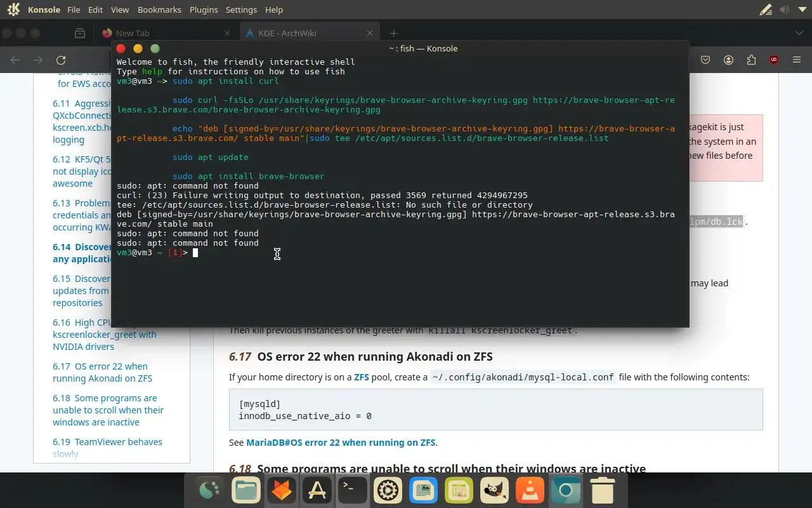Screen dimensions: 812x508
Task: Open the teal circle app in the dock
Action: [x=565, y=490]
